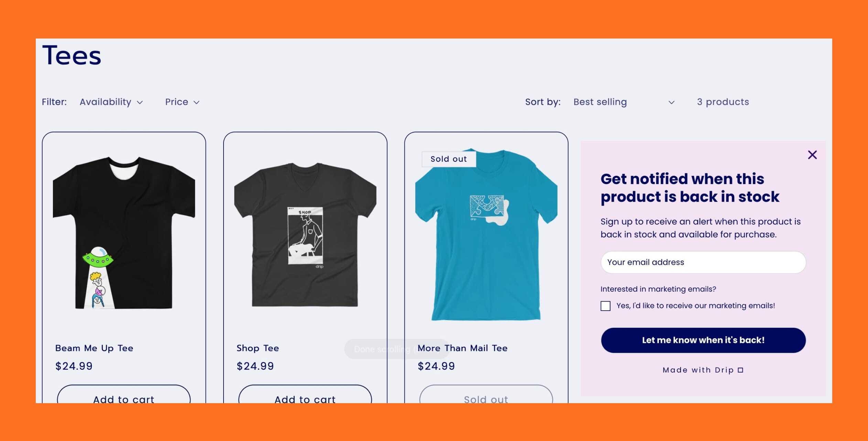Image resolution: width=868 pixels, height=441 pixels.
Task: Open the Beam Me Up Tee product image
Action: pos(124,232)
